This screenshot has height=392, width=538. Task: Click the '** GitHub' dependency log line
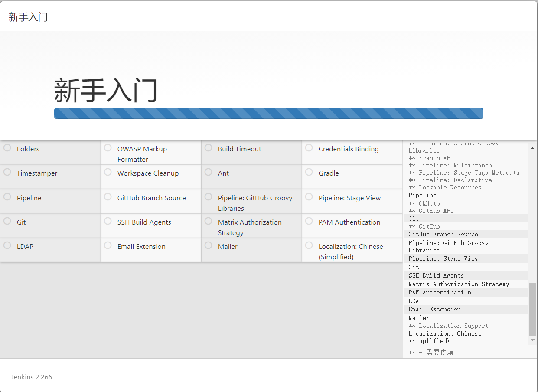(x=424, y=227)
